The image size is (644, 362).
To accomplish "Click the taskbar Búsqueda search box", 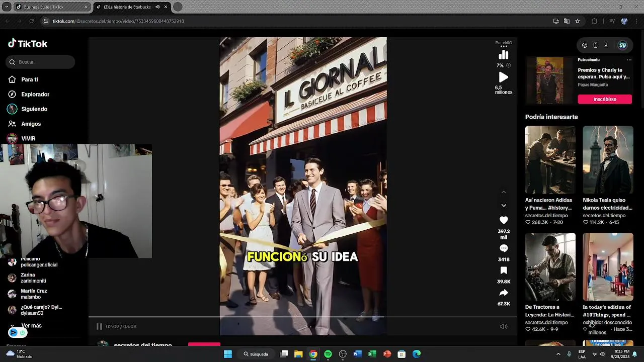I will (256, 354).
